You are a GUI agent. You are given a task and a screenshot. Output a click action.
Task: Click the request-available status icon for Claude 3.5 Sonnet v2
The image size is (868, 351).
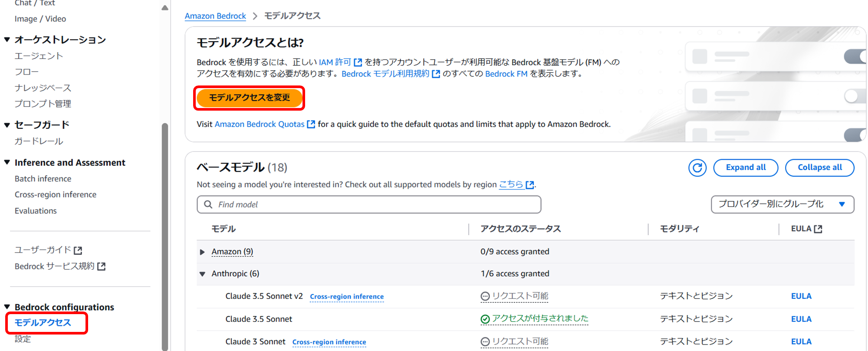pos(485,296)
